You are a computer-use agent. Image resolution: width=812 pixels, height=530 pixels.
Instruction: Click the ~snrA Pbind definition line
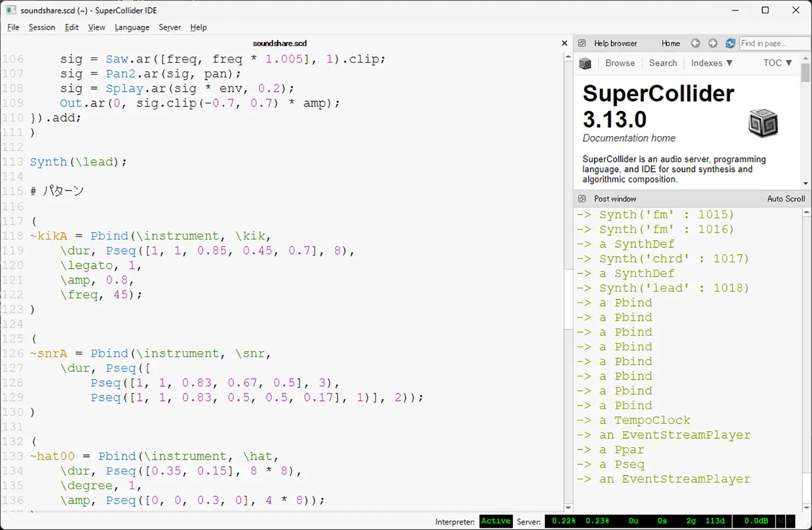coord(150,353)
